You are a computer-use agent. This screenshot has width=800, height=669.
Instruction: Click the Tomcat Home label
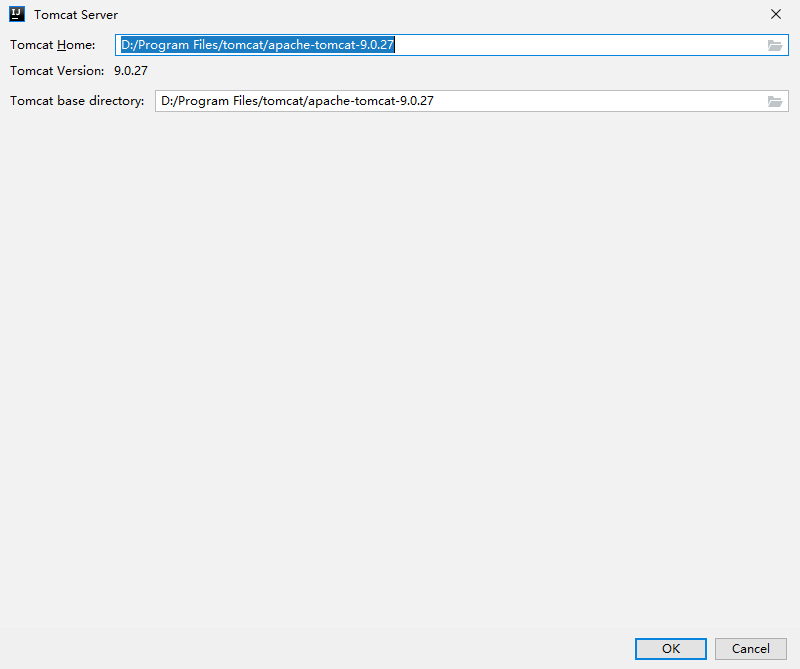[53, 45]
